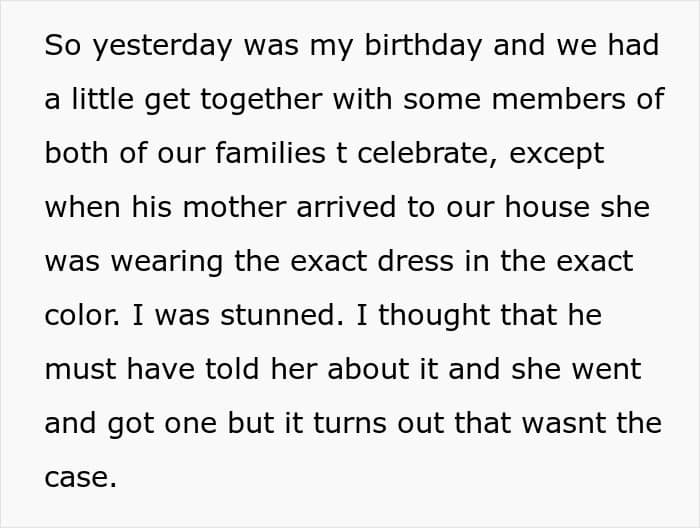700x528 pixels.
Task: Click the word 'wearing' in fifth line
Action: click(x=167, y=263)
